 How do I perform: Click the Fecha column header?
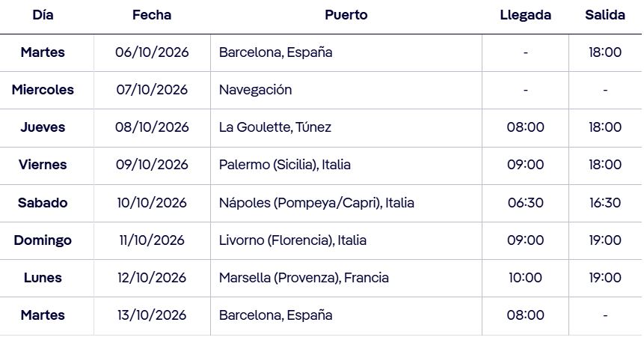pyautogui.click(x=152, y=15)
